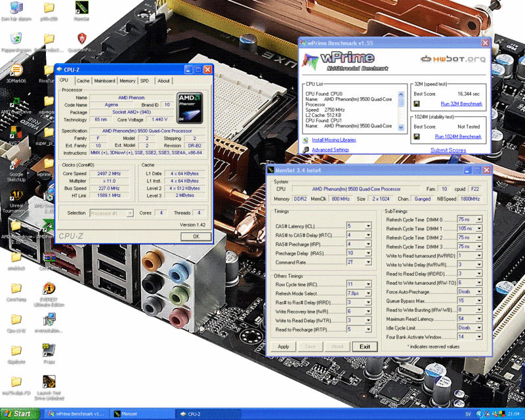Click the SV language indicator in the taskbar
The height and width of the screenshot is (420, 525).
pyautogui.click(x=468, y=414)
